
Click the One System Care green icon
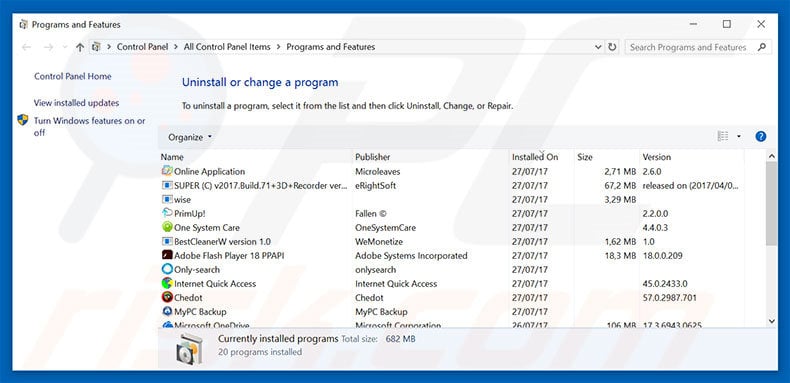pos(167,227)
